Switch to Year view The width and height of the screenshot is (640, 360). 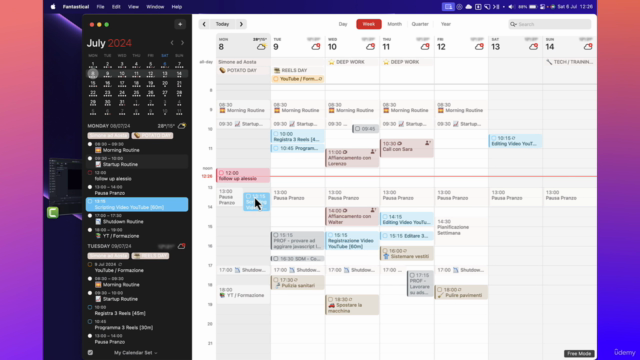[x=446, y=24]
